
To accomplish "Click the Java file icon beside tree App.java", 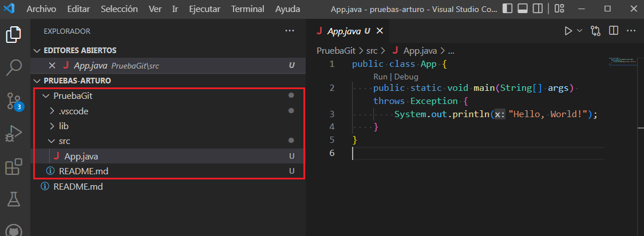I will click(57, 156).
